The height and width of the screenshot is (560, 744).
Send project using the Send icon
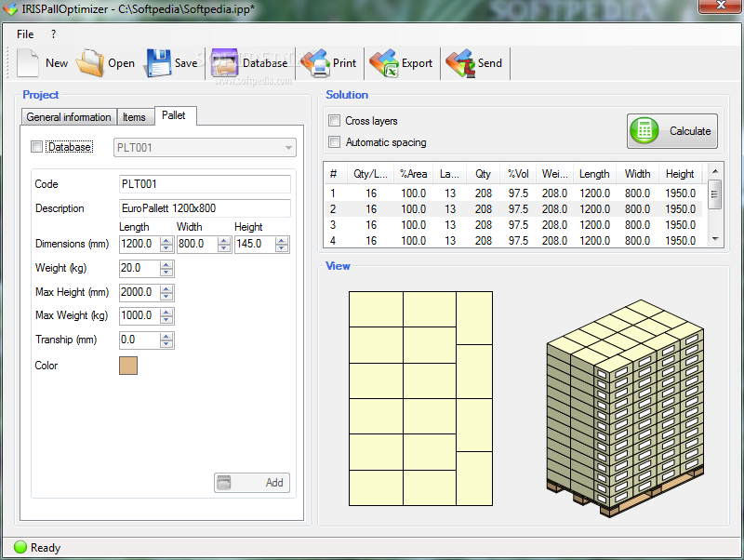(x=460, y=62)
